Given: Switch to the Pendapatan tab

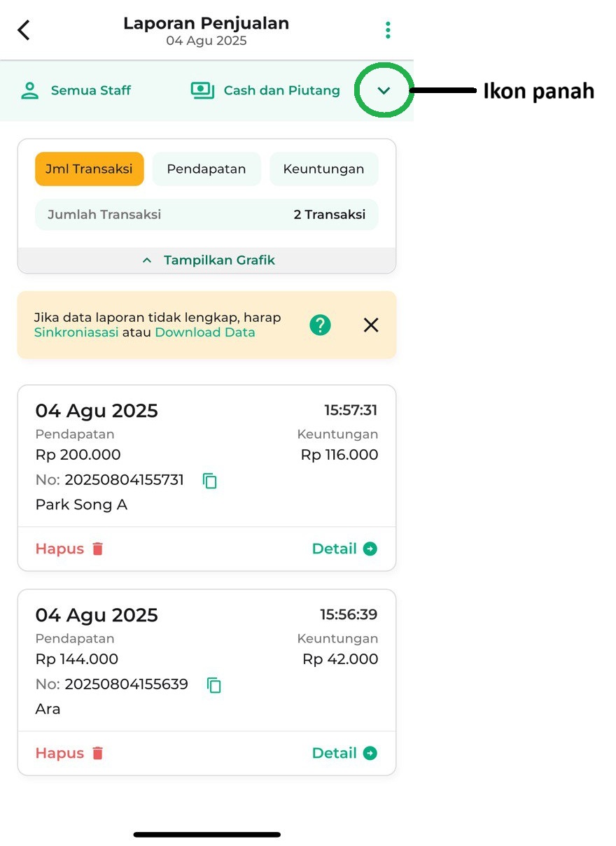Looking at the screenshot, I should click(206, 169).
